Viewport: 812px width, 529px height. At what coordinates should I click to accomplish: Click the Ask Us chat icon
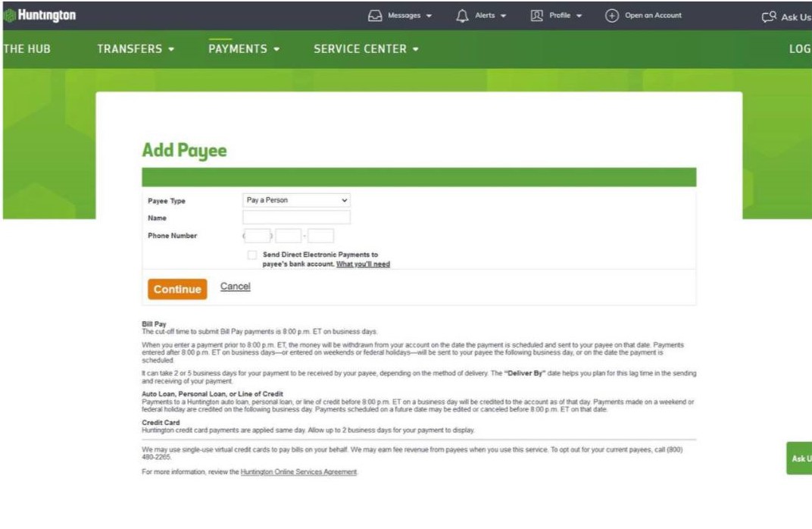(x=769, y=16)
